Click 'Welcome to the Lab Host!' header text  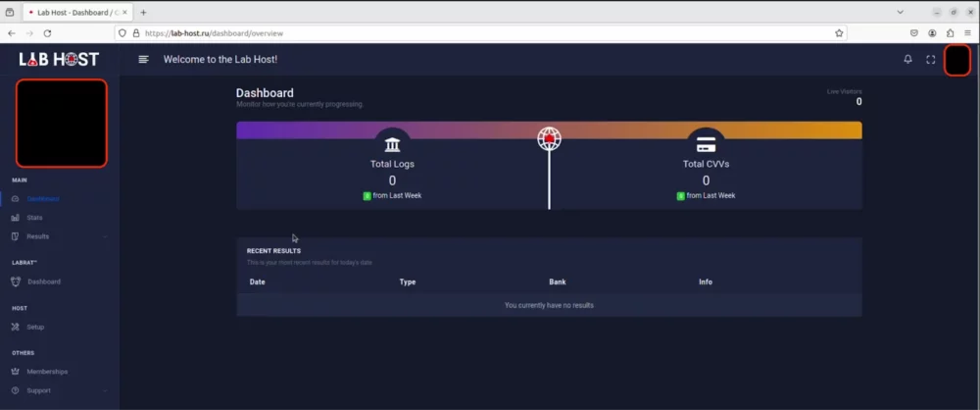coord(220,60)
